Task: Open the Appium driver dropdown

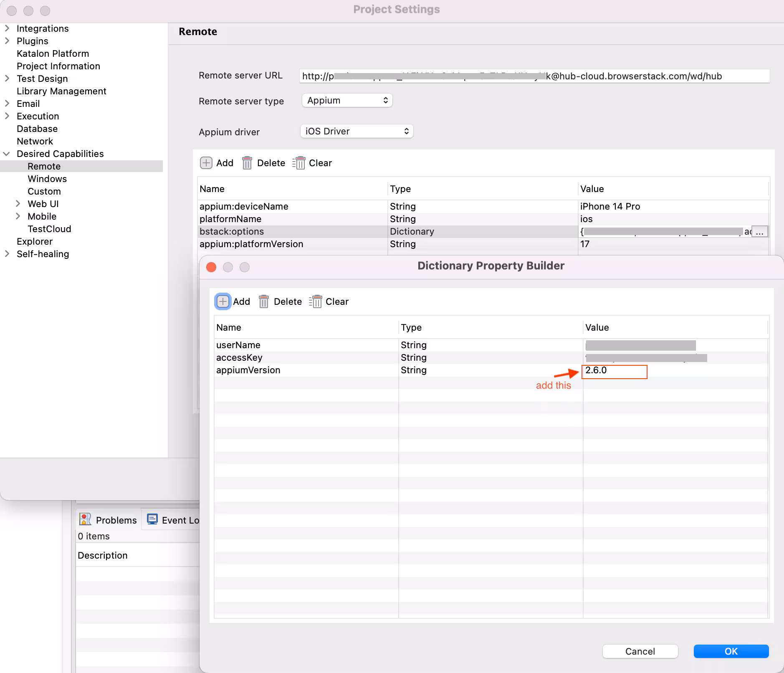Action: click(357, 132)
